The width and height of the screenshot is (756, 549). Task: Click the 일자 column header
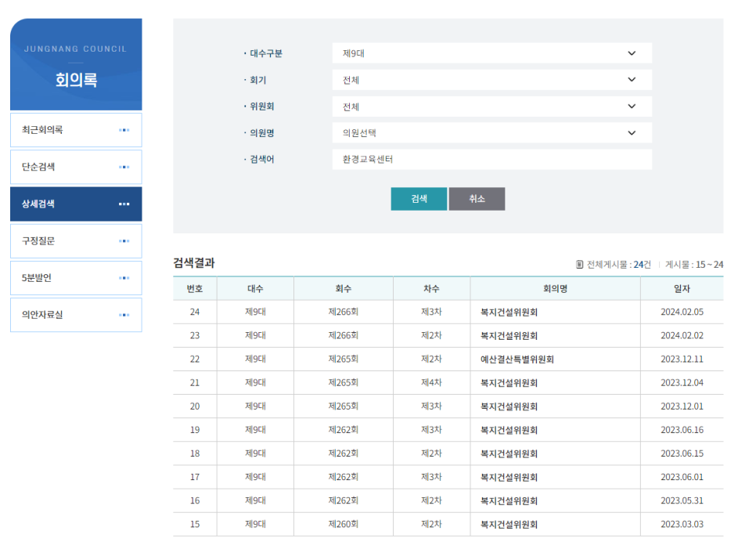point(682,288)
